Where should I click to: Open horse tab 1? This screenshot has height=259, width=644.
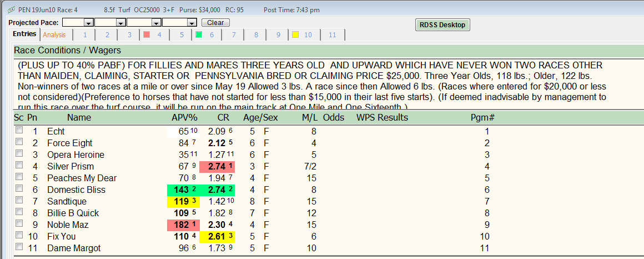point(85,35)
